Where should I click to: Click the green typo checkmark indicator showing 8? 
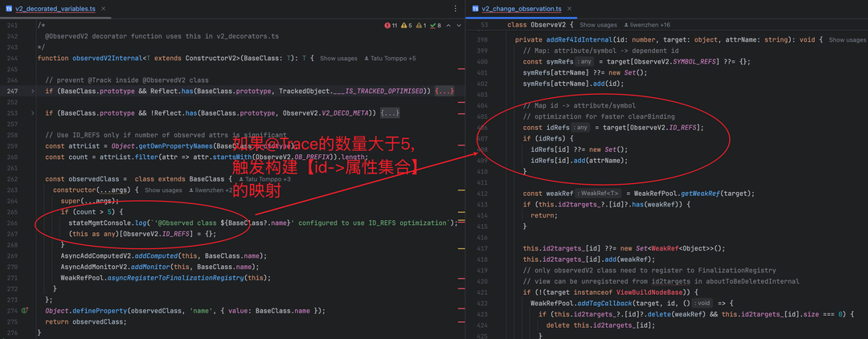pos(436,26)
